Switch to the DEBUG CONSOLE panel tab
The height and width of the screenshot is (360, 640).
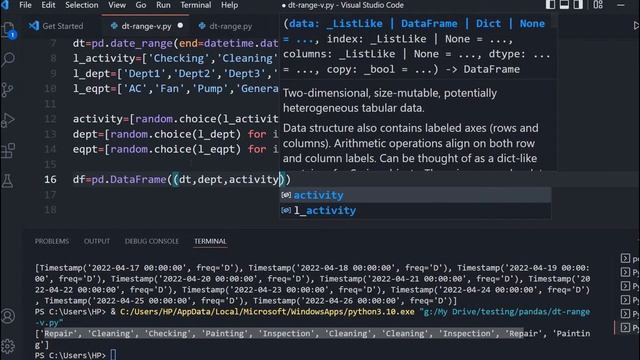[x=152, y=241]
